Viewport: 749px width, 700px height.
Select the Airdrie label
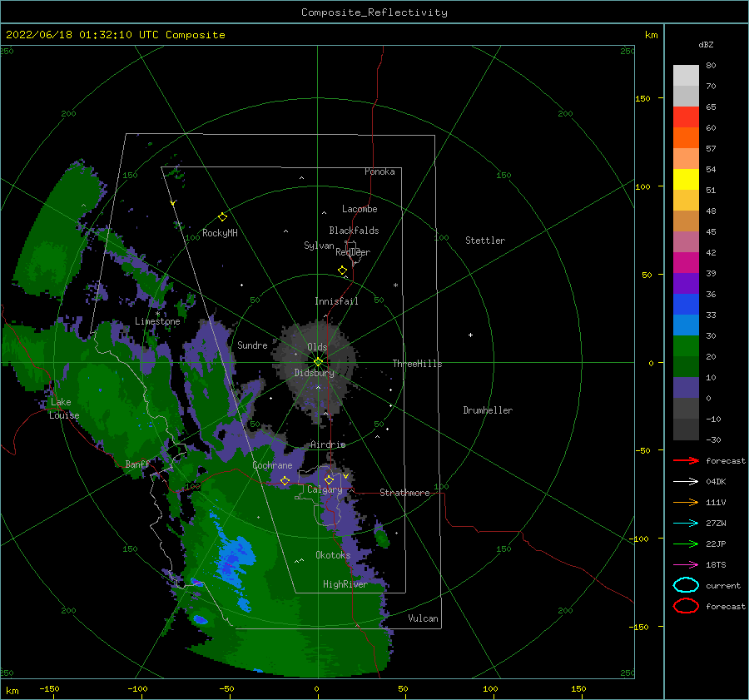328,444
